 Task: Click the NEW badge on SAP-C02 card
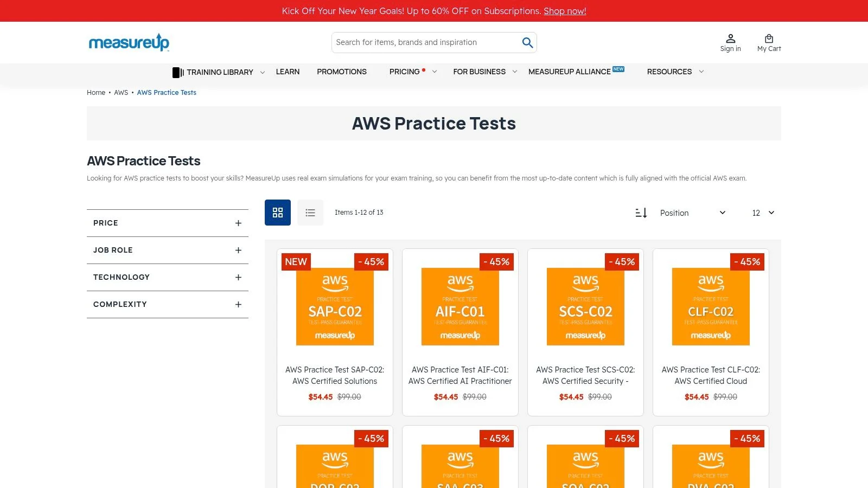pyautogui.click(x=296, y=261)
